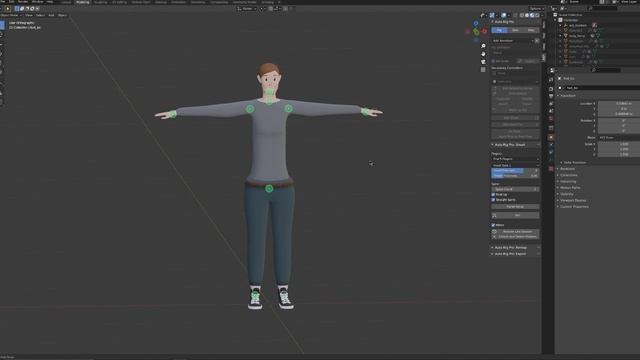
Task: Expand the Relations section
Action: [x=567, y=169]
